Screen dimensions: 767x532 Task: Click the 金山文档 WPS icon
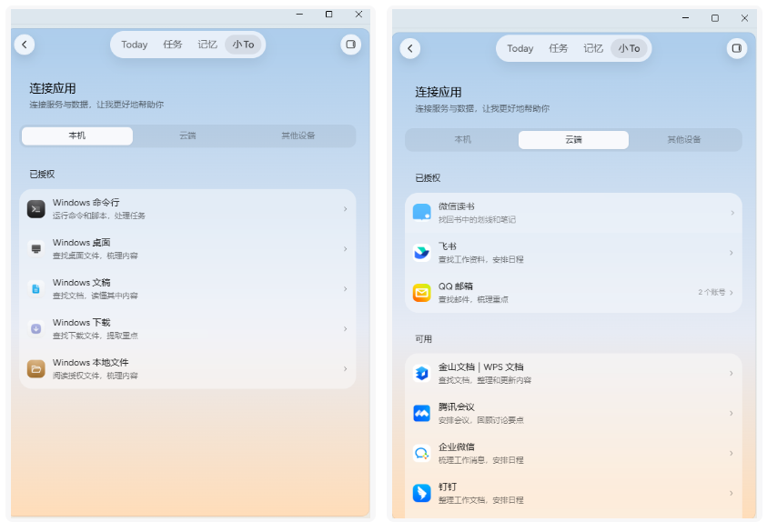421,373
